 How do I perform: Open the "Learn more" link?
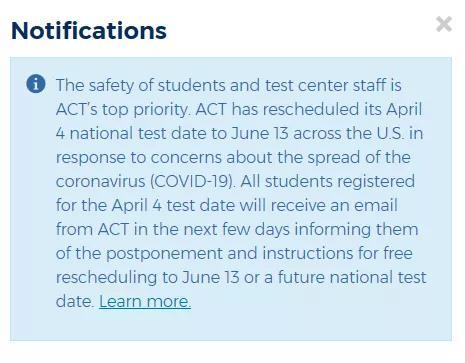pos(145,301)
